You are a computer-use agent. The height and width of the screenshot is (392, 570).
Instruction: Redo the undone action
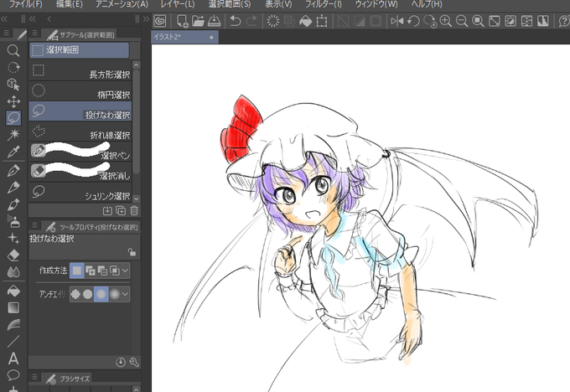(251, 21)
